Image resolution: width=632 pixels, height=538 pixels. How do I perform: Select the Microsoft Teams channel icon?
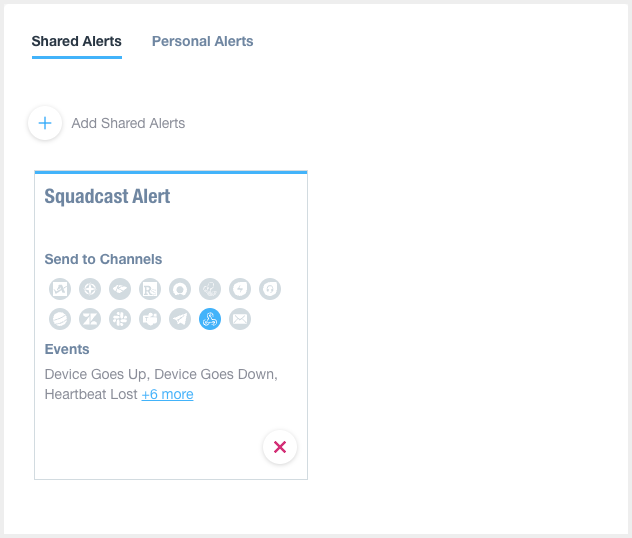point(150,319)
